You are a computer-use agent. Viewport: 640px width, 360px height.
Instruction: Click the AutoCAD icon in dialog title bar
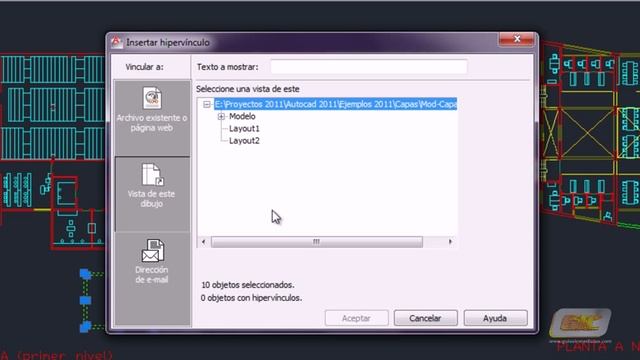[x=116, y=42]
